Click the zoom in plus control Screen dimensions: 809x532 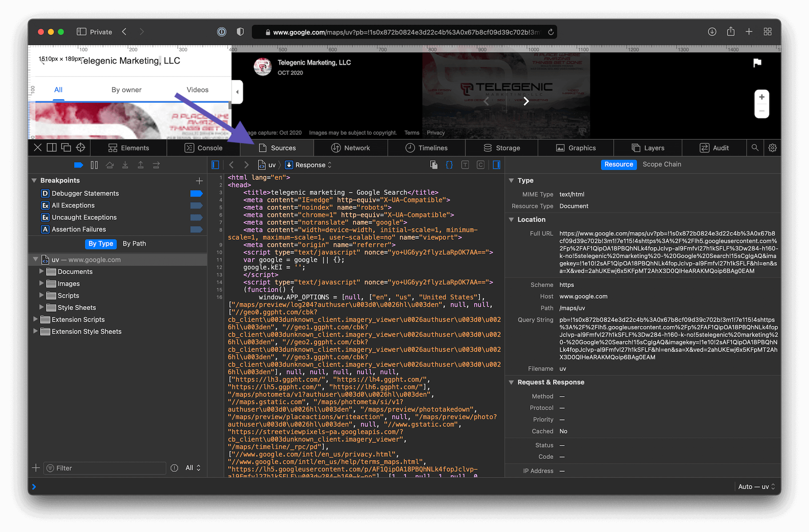tap(761, 97)
